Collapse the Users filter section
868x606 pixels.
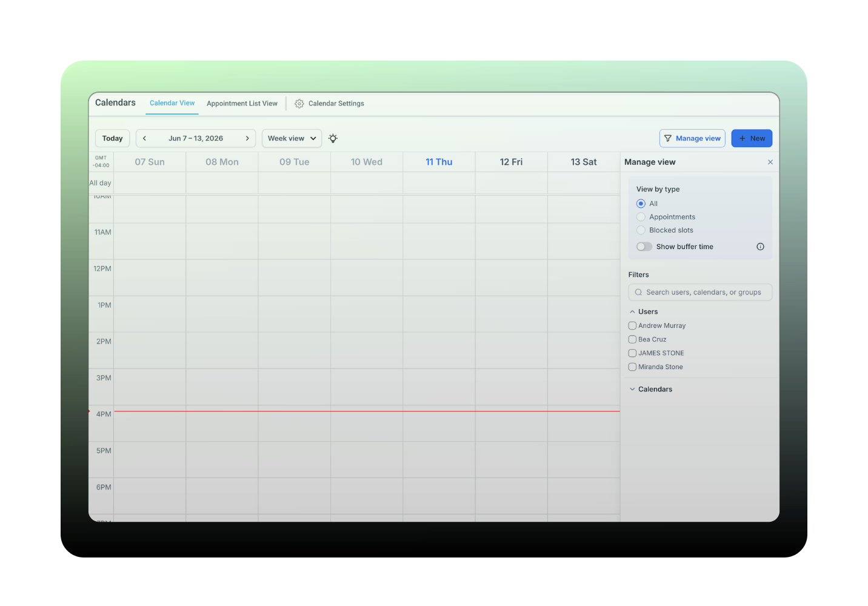(x=632, y=311)
